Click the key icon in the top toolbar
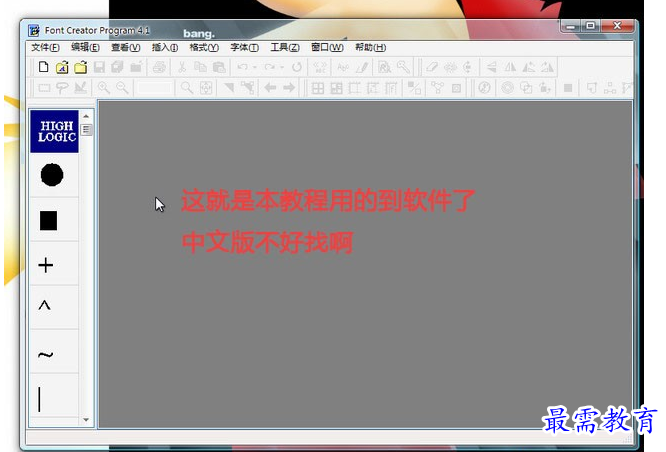Viewport: 666px width, 452px height. pyautogui.click(x=403, y=67)
